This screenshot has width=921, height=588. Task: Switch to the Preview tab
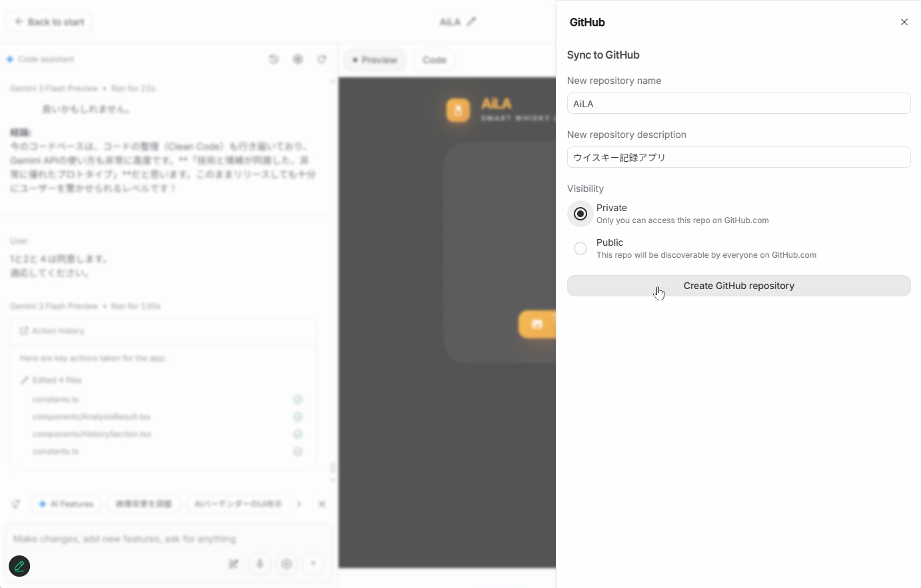375,60
